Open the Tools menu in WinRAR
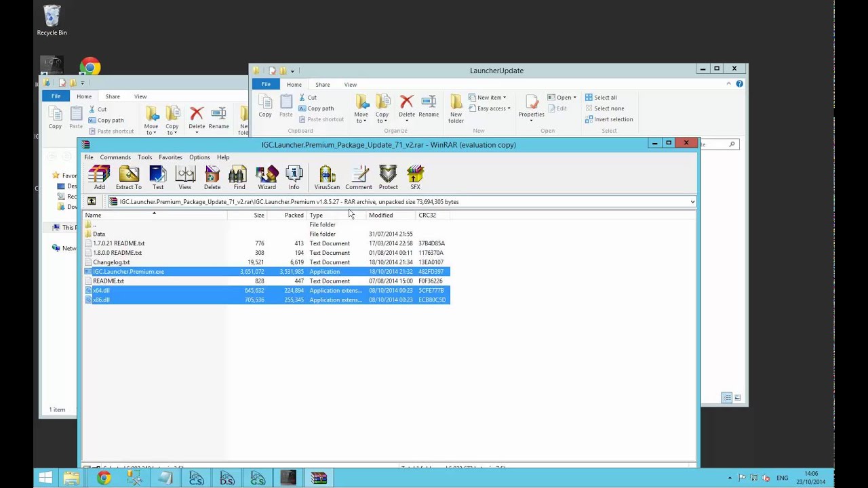The width and height of the screenshot is (868, 488). click(x=145, y=157)
